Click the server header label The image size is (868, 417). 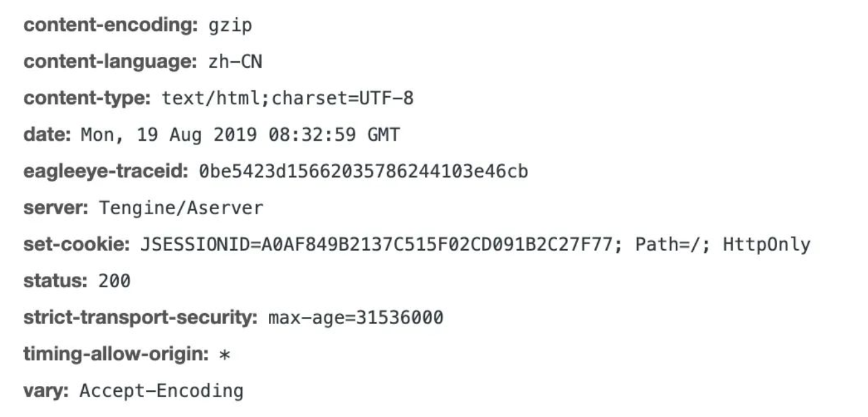(55, 208)
